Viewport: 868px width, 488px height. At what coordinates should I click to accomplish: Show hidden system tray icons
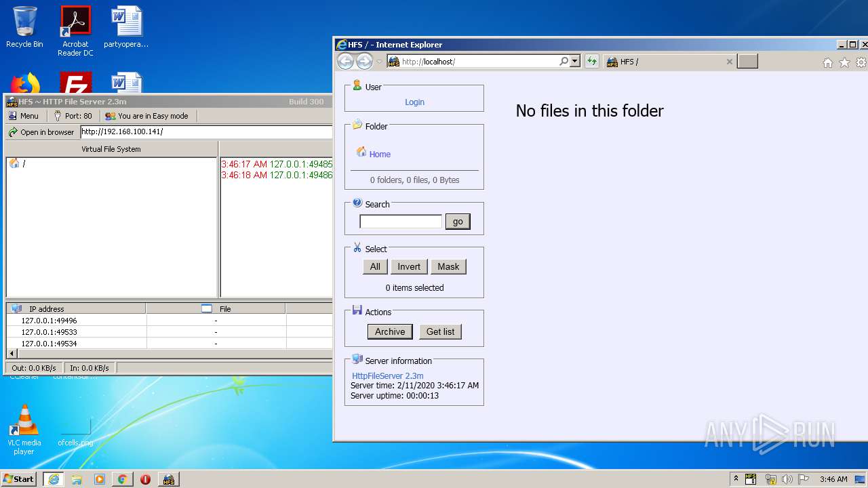pyautogui.click(x=736, y=479)
